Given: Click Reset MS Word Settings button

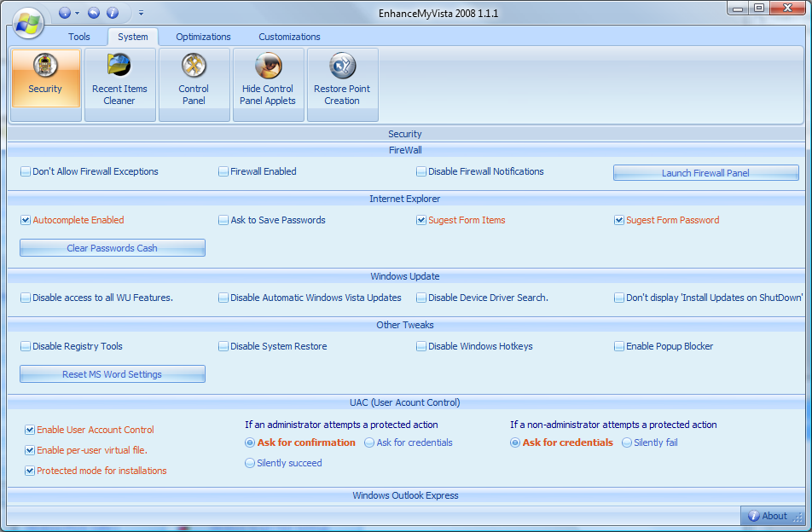Looking at the screenshot, I should (x=113, y=374).
